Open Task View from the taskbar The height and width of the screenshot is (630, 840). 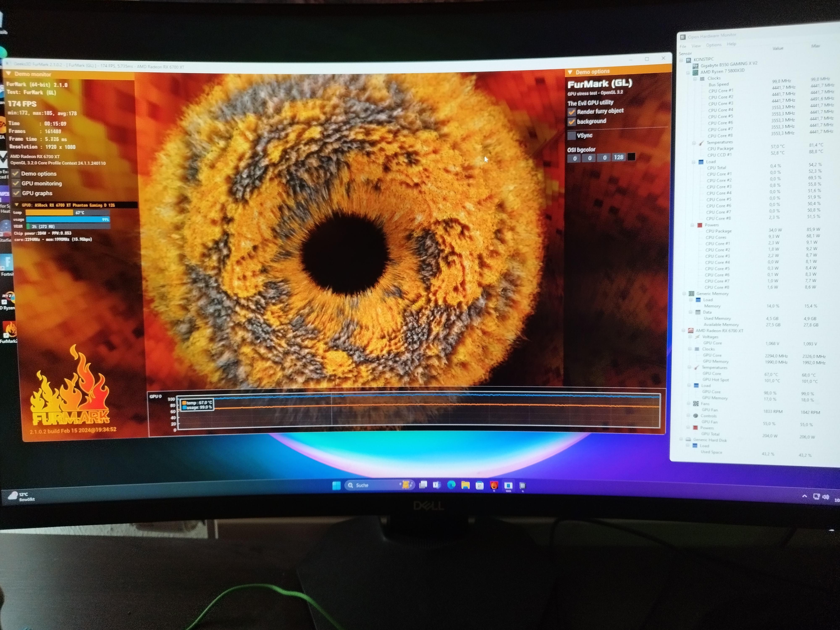tap(423, 485)
